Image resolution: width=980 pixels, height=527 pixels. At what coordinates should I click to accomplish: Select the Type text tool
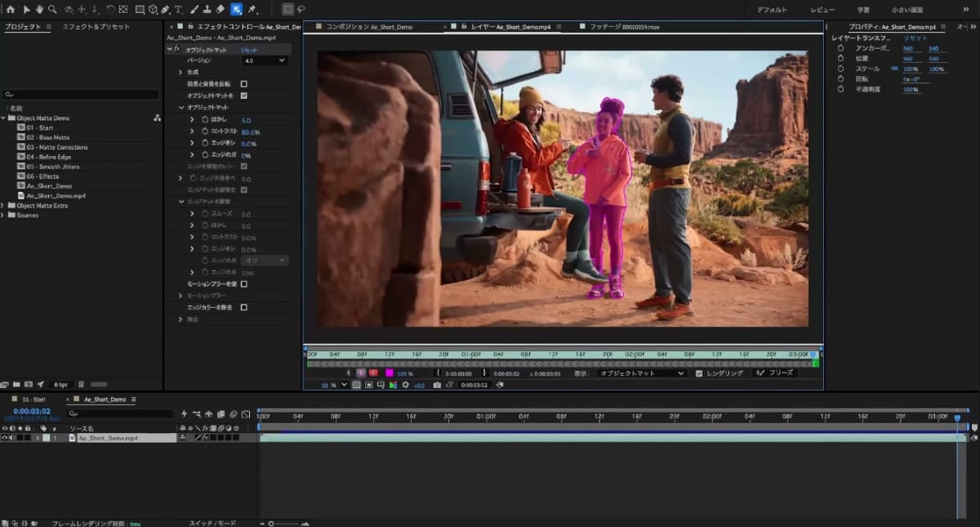178,10
